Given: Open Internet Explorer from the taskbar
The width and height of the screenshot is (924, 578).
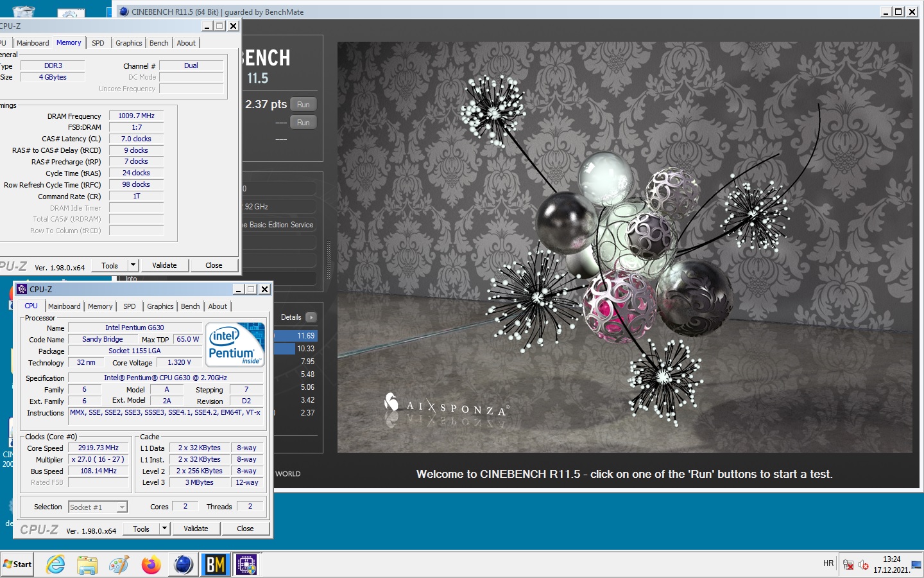Looking at the screenshot, I should coord(56,565).
